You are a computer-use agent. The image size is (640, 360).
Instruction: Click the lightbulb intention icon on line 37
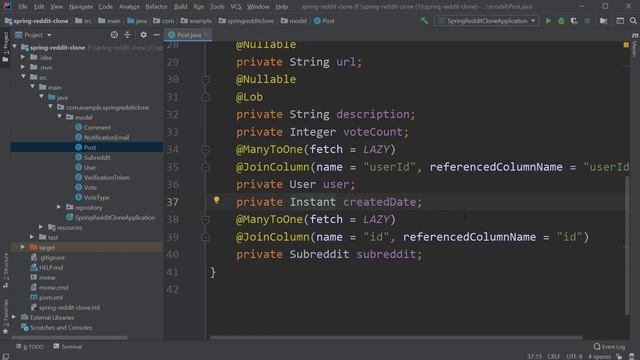[217, 200]
